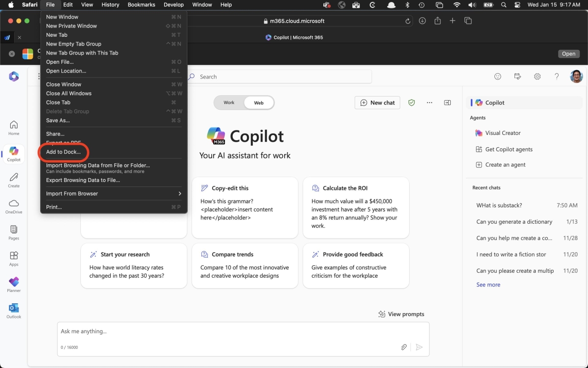
Task: Click the send arrow in the chat box
Action: pos(419,347)
